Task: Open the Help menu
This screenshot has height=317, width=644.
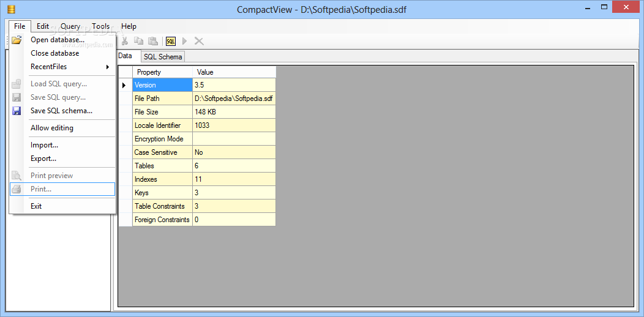Action: (129, 26)
